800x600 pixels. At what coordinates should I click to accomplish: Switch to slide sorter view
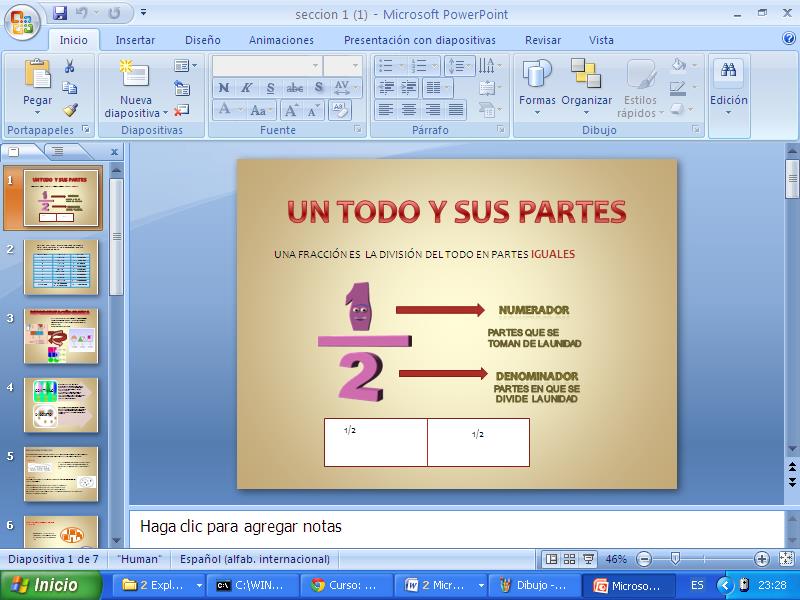569,559
